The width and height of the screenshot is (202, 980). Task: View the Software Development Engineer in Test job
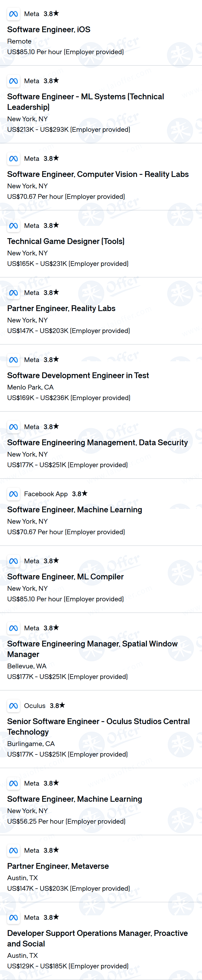coord(78,376)
